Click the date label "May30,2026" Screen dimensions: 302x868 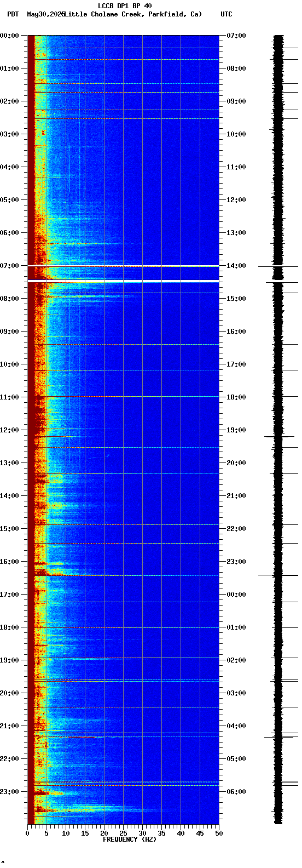pyautogui.click(x=45, y=14)
